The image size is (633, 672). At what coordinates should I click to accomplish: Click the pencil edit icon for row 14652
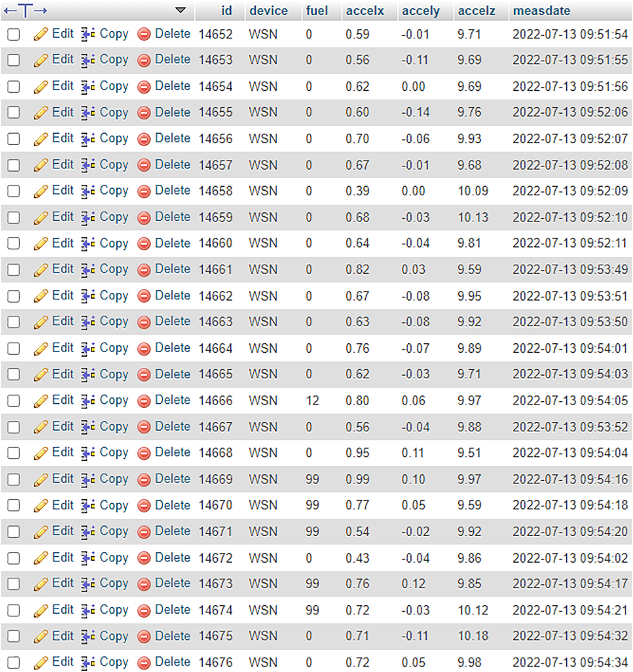click(x=41, y=34)
